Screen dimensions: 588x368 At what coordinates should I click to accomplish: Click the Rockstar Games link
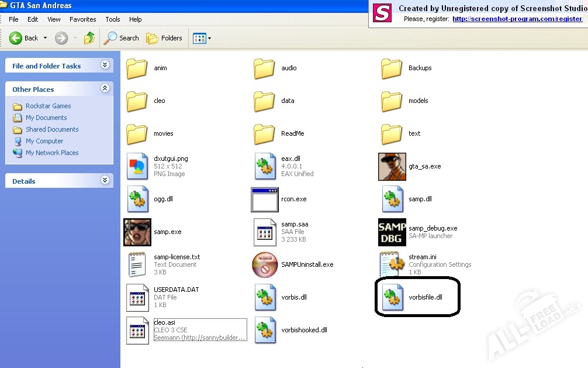point(48,106)
